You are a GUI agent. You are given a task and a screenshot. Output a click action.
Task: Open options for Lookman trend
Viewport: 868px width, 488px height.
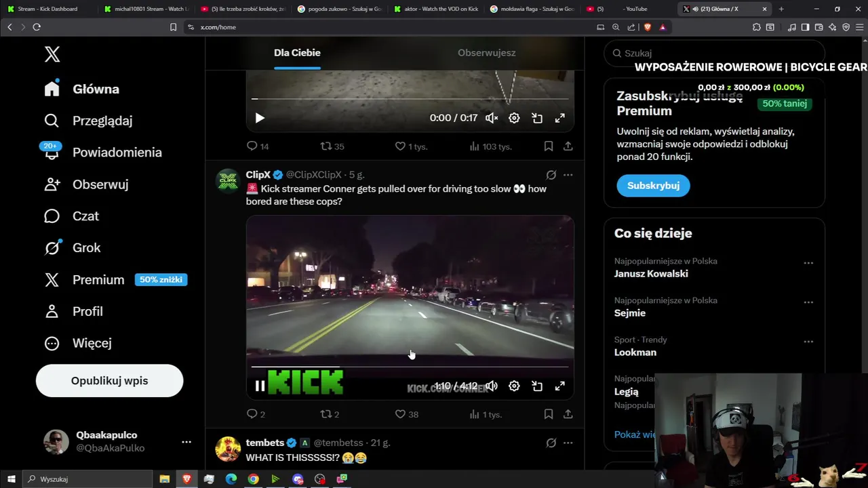(x=808, y=342)
